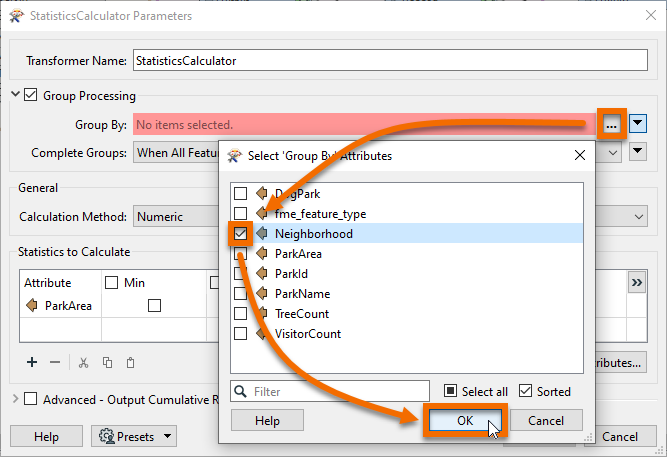Click the double-arrow expand columns icon

(x=636, y=283)
